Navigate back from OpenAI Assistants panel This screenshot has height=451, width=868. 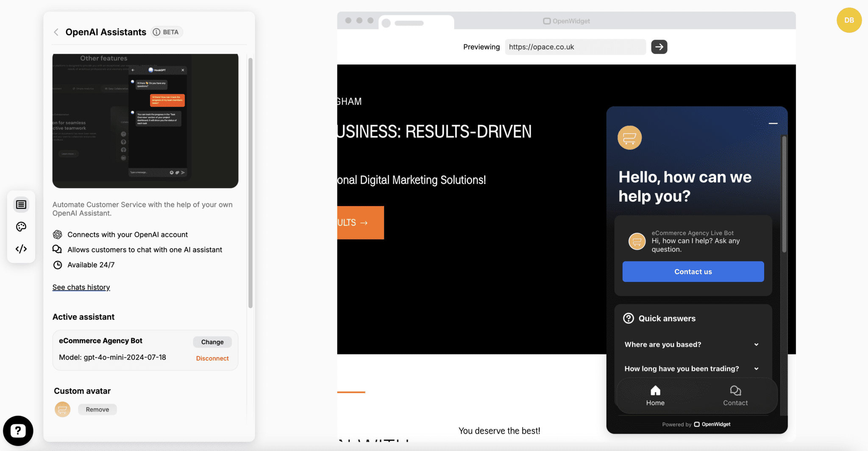click(x=56, y=32)
